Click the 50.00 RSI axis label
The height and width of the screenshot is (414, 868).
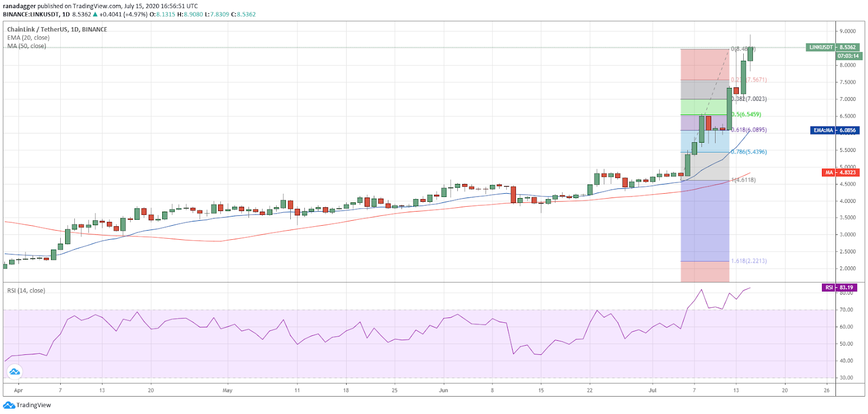pyautogui.click(x=846, y=344)
